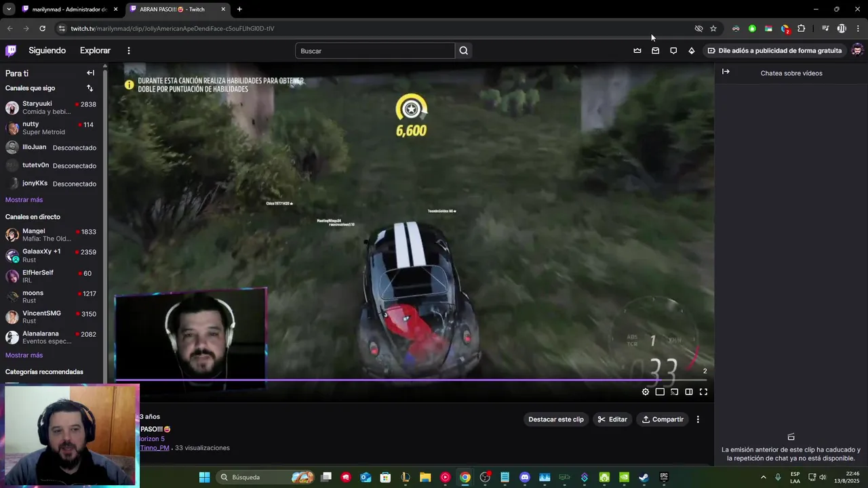Open the three-dot menu next to Explorar

pyautogui.click(x=128, y=50)
